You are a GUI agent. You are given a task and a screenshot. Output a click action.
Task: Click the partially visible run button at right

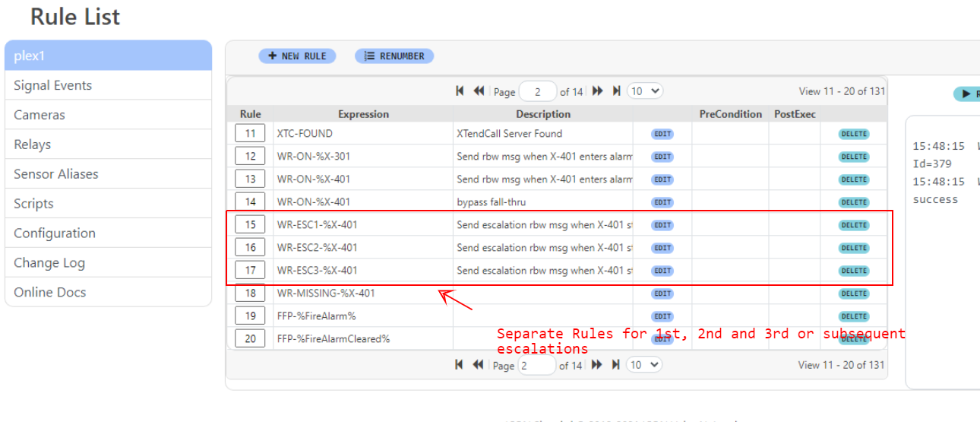tap(967, 94)
